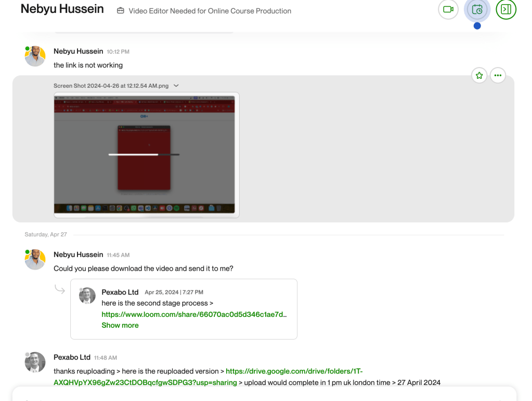Click the 10:12 PM timestamp
The width and height of the screenshot is (532, 401).
(118, 51)
